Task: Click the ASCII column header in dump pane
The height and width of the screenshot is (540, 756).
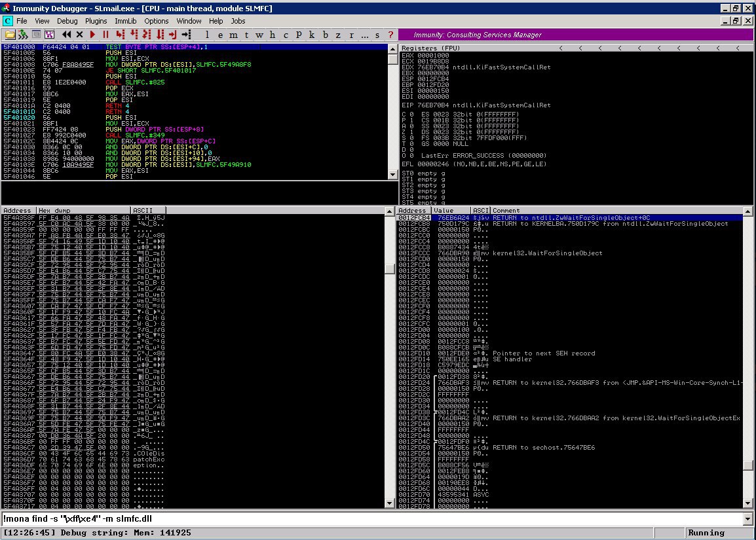Action: pyautogui.click(x=148, y=211)
